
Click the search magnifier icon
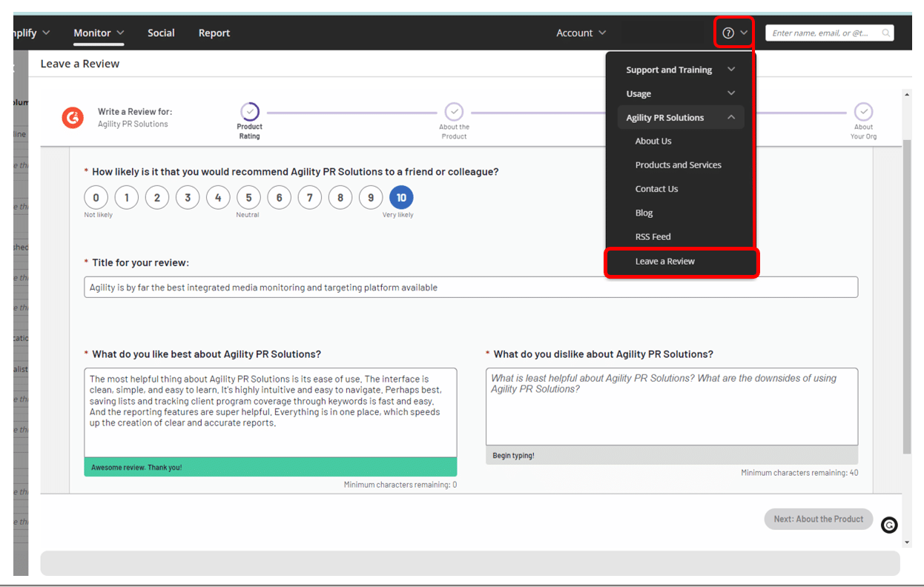point(885,33)
